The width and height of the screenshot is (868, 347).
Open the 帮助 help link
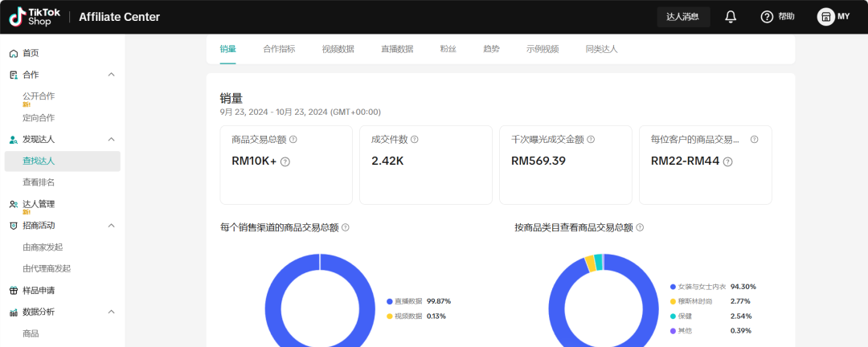coord(786,17)
